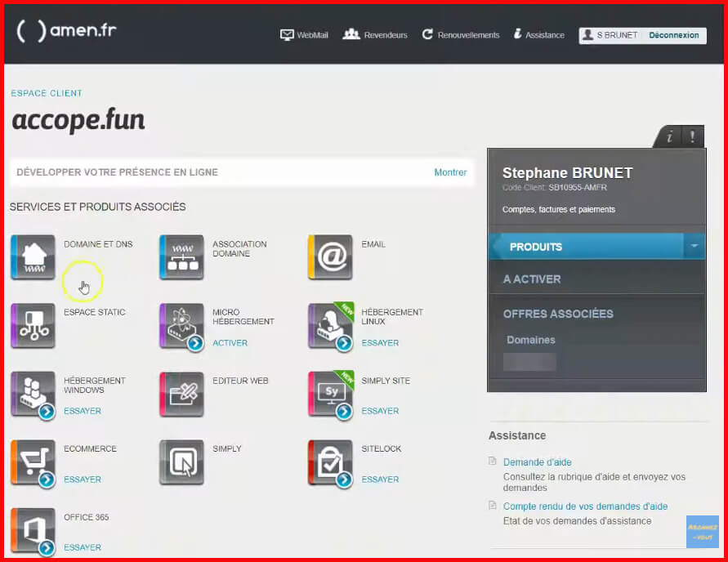Open the Micro Hébergement icon
This screenshot has width=728, height=562.
[x=181, y=325]
